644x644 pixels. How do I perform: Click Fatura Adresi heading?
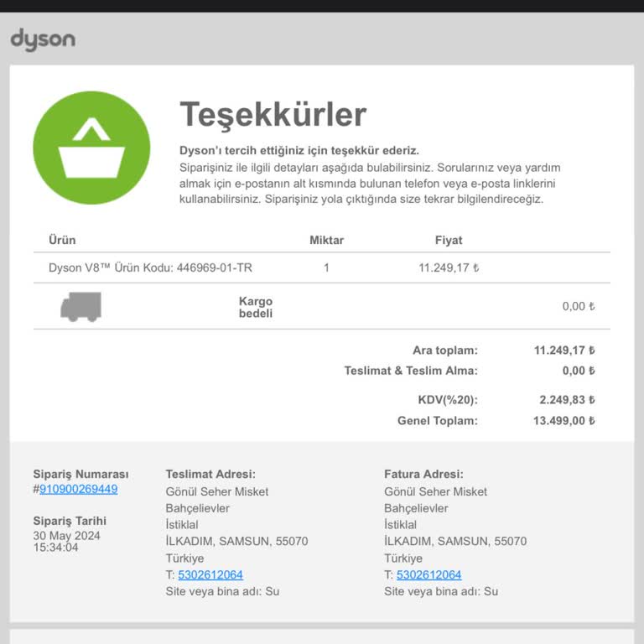(x=423, y=474)
